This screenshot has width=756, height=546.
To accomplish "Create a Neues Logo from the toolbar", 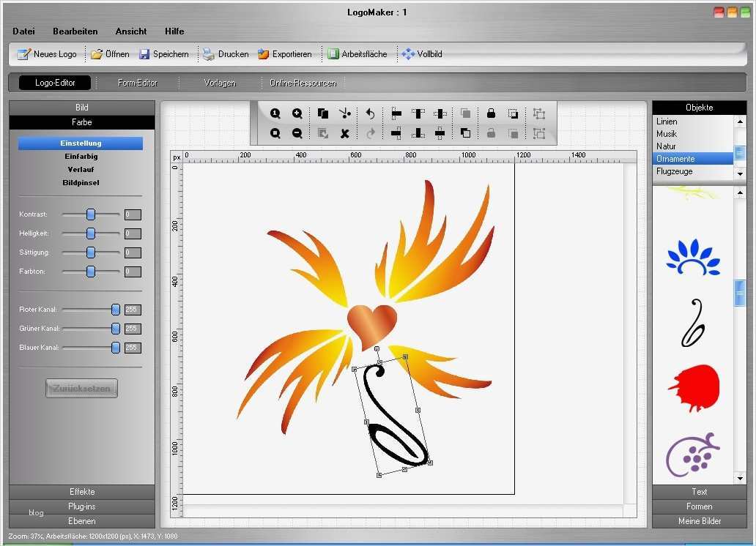I will pyautogui.click(x=46, y=53).
